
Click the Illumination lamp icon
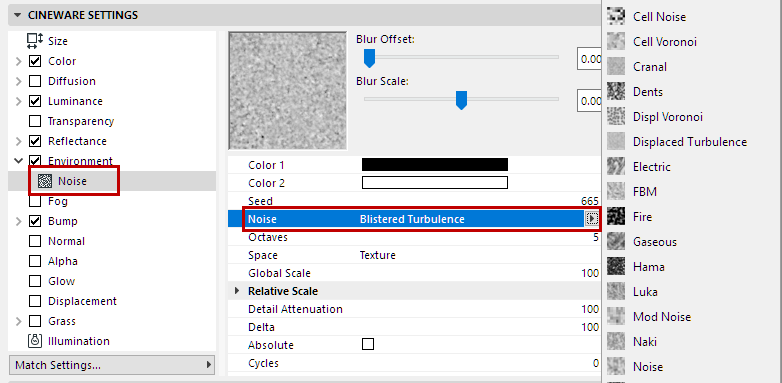35,341
